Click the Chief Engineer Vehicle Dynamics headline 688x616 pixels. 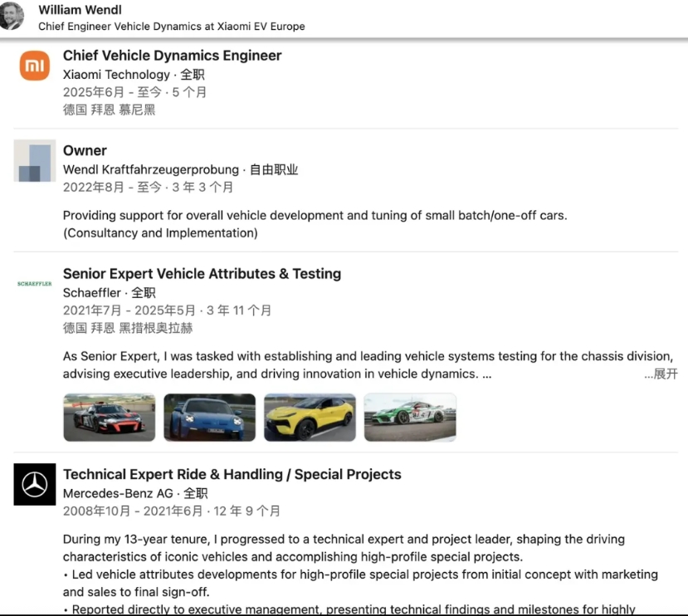[172, 27]
